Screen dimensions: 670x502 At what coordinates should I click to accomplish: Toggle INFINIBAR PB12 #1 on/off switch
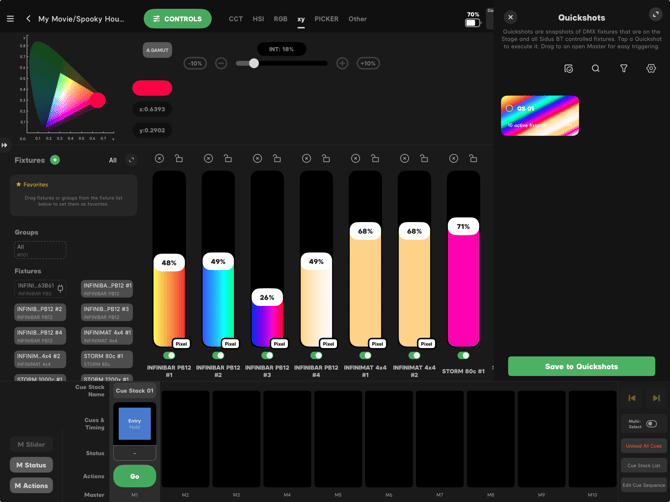pos(169,355)
